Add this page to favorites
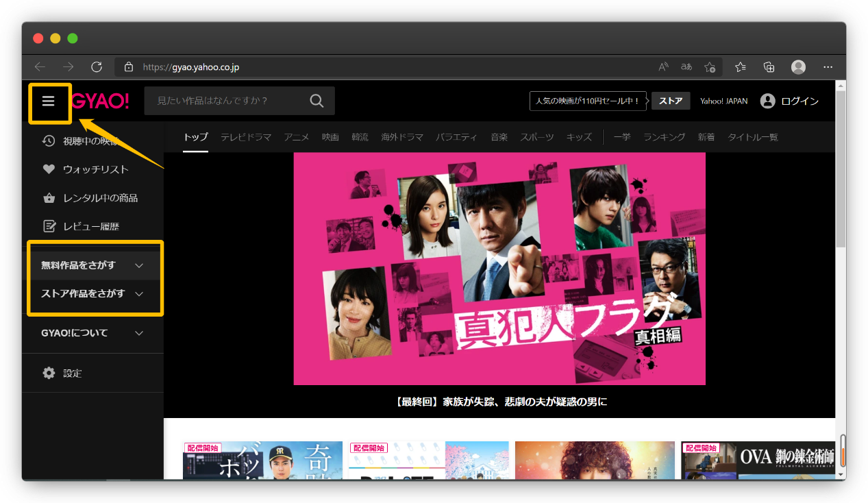 710,67
